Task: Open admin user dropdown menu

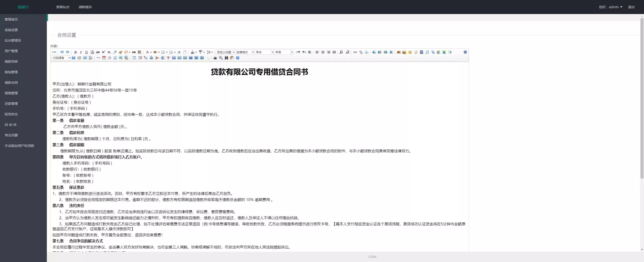Action: (611, 7)
